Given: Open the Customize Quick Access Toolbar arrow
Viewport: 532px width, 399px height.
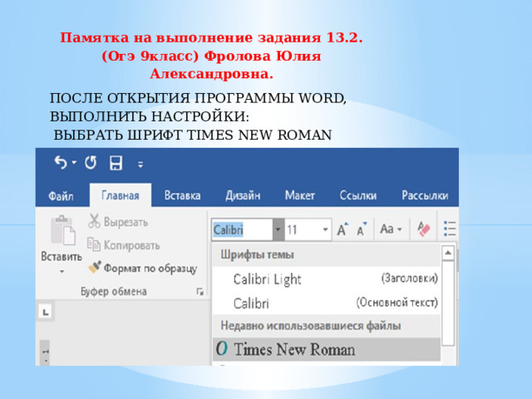Looking at the screenshot, I should (140, 165).
